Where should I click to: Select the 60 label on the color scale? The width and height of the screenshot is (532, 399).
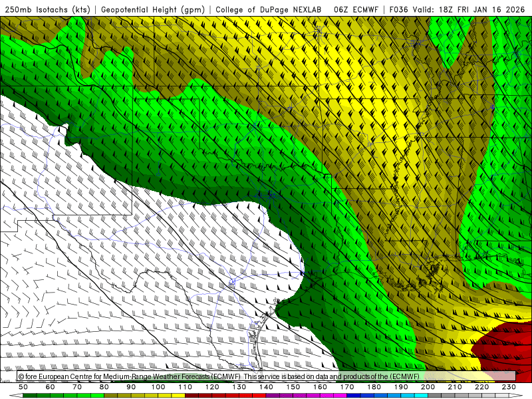(51, 387)
